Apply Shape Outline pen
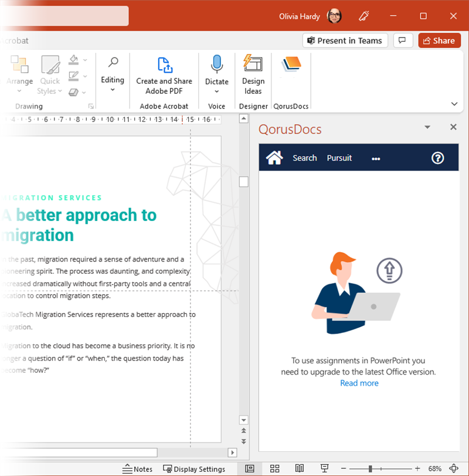 pos(73,76)
